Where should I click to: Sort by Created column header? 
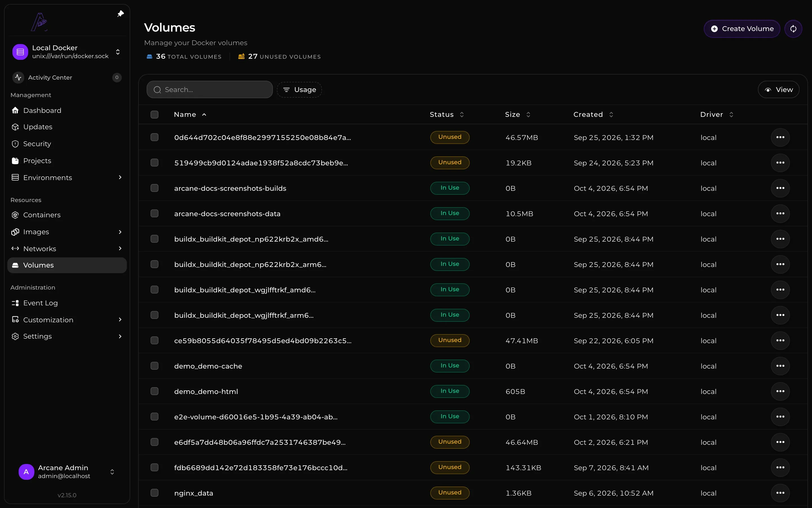(593, 115)
